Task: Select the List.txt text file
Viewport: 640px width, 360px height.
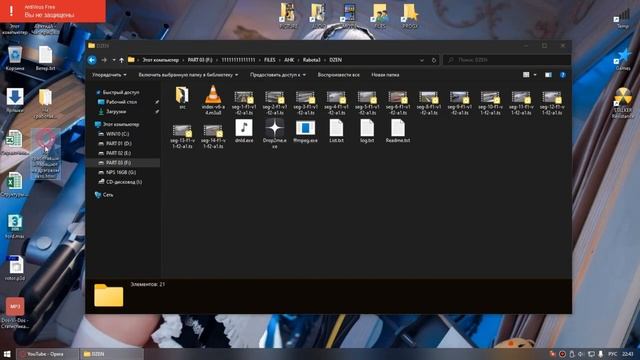Action: coord(336,128)
